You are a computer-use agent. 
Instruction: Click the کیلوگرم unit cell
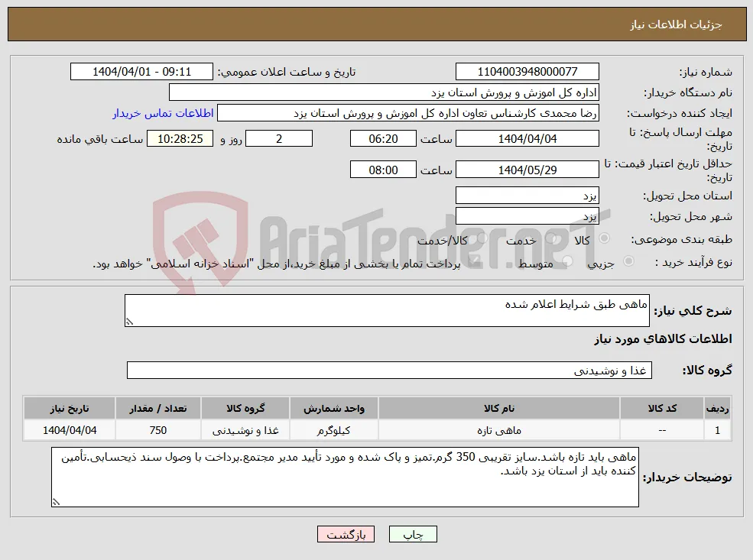[x=334, y=430]
